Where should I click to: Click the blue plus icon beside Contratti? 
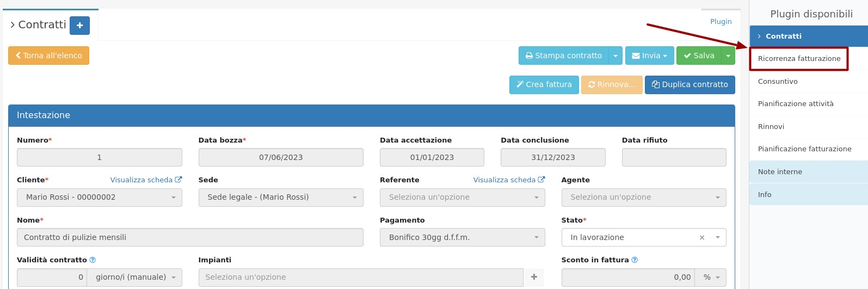79,25
